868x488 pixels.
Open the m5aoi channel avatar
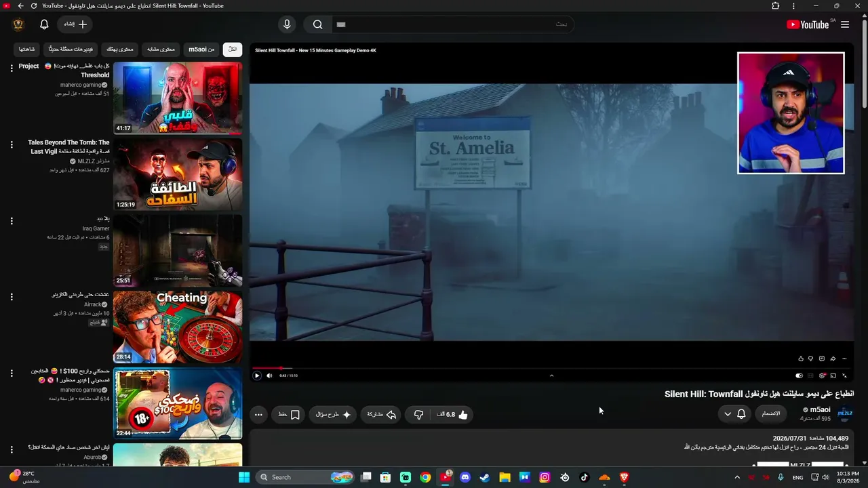point(845,412)
